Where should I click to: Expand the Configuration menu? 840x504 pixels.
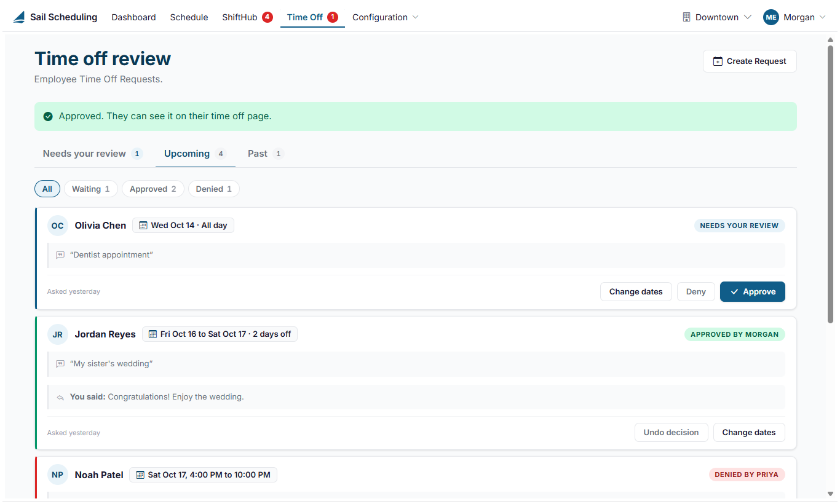pyautogui.click(x=385, y=17)
